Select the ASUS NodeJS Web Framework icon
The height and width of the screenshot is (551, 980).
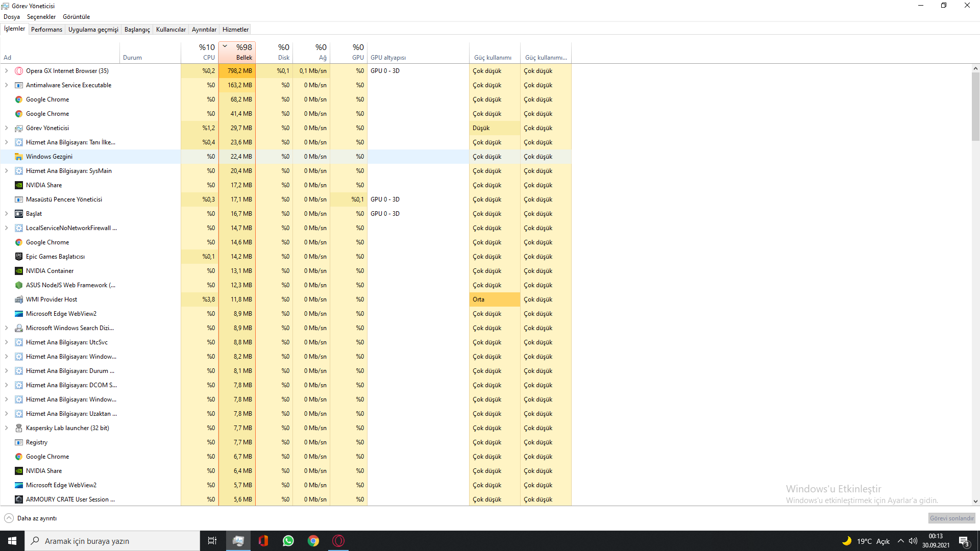coord(19,285)
